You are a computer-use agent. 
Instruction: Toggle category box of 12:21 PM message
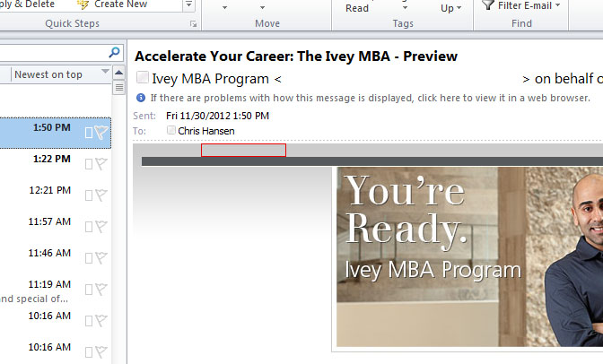89,195
